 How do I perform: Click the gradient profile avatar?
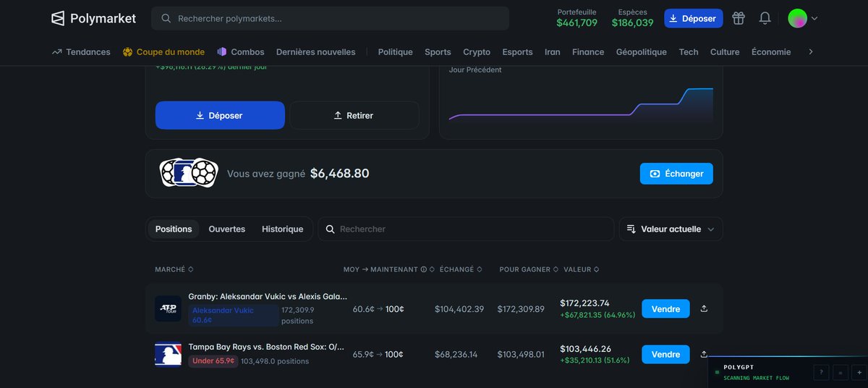797,18
